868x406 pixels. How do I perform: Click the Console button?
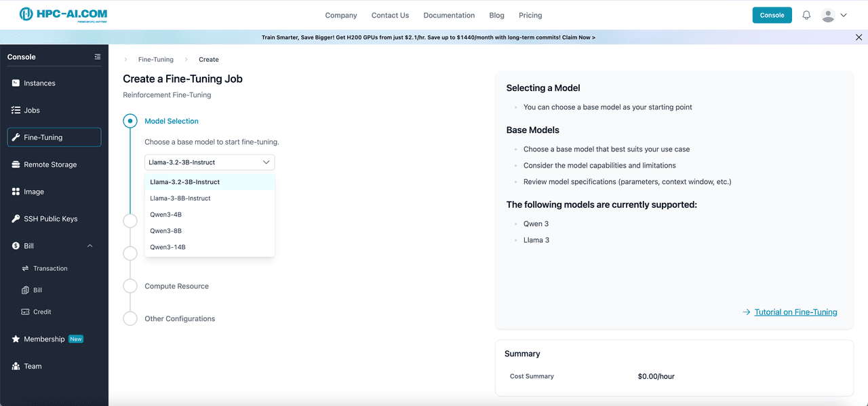click(x=772, y=15)
